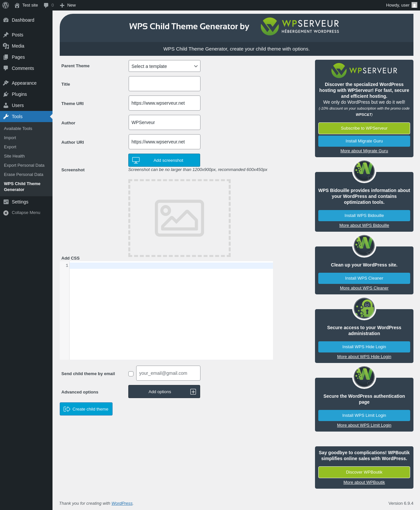Click Install Migrate Guru button
The height and width of the screenshot is (510, 420).
(364, 141)
